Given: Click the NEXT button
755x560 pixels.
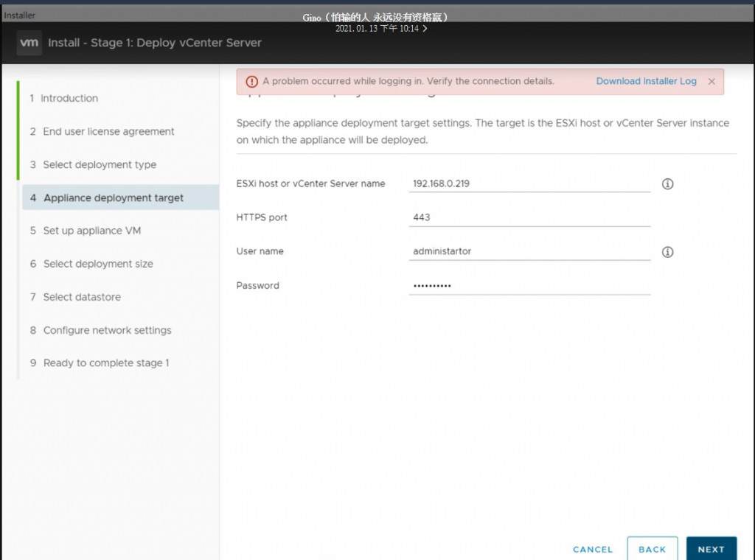Looking at the screenshot, I should pyautogui.click(x=711, y=549).
